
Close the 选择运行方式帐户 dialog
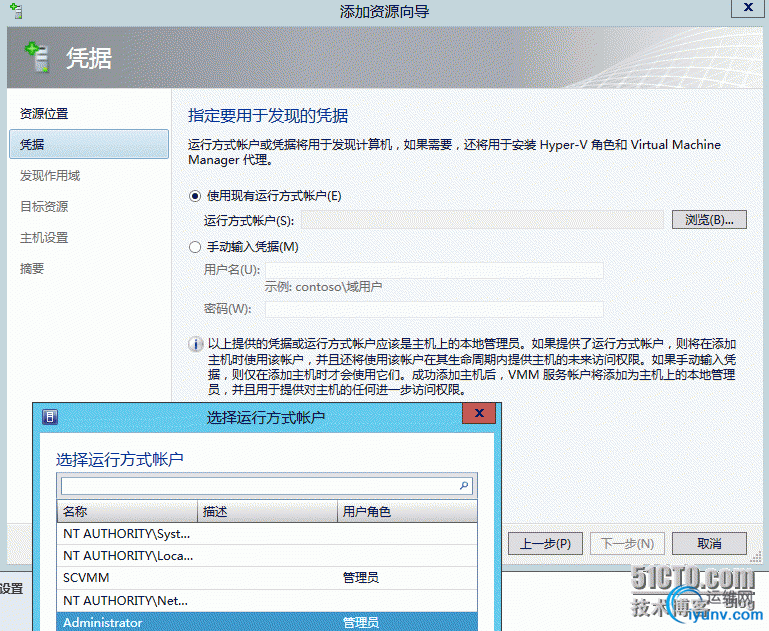479,413
